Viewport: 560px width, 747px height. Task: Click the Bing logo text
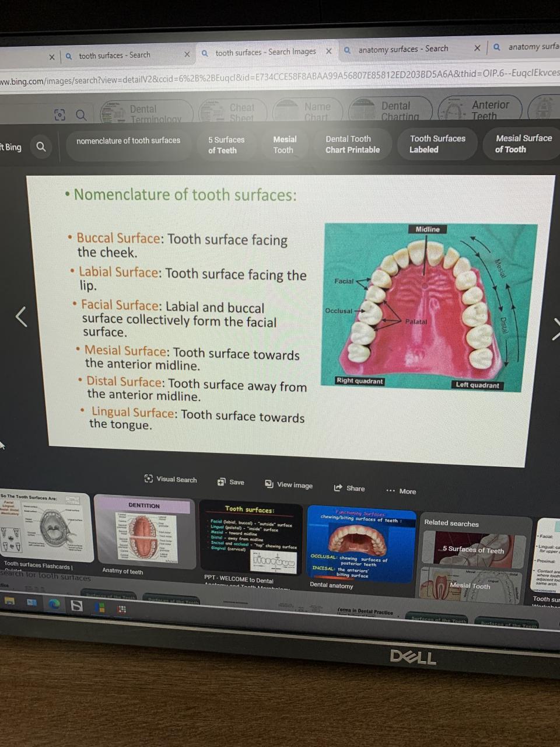coord(10,147)
